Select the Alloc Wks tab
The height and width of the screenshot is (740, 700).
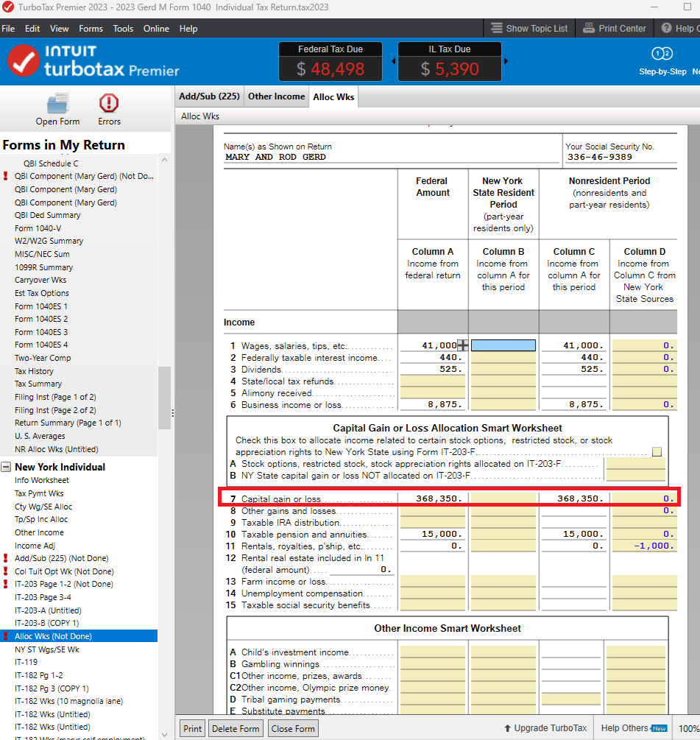333,96
